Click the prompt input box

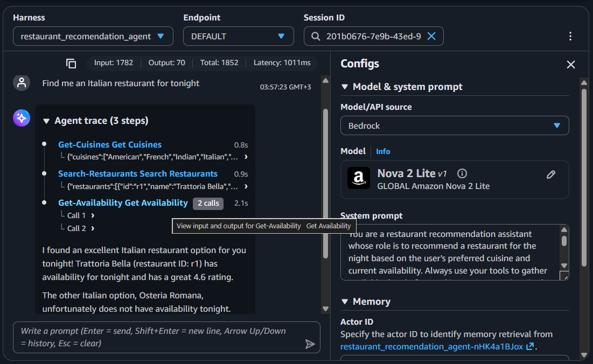tap(166, 337)
